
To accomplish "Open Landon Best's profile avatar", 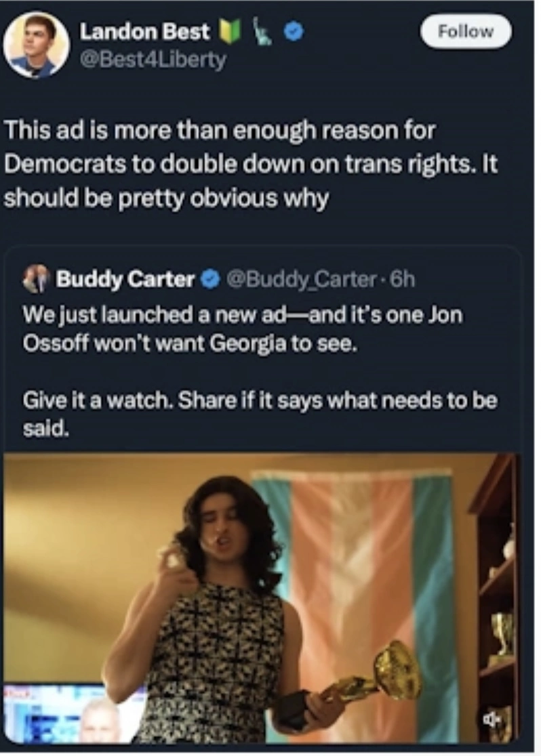I will 36,46.
